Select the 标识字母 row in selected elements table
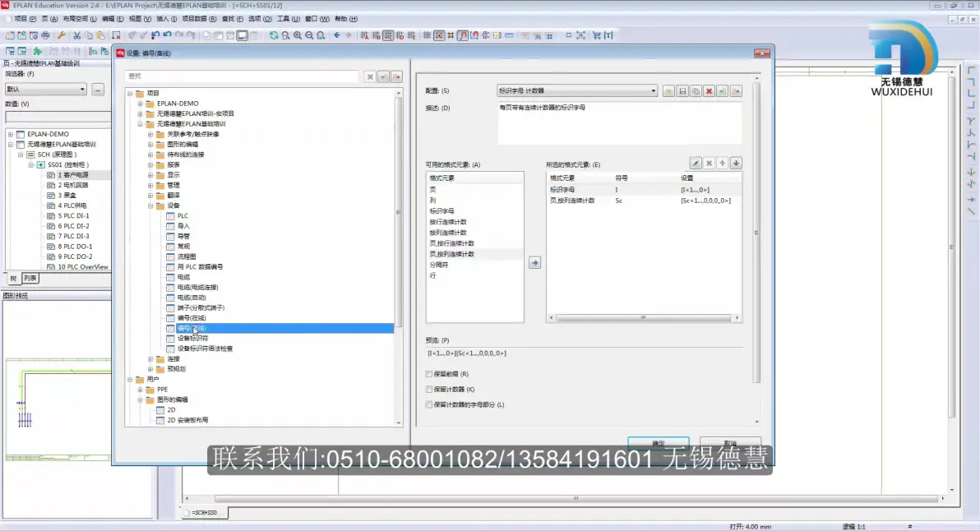 pos(644,190)
